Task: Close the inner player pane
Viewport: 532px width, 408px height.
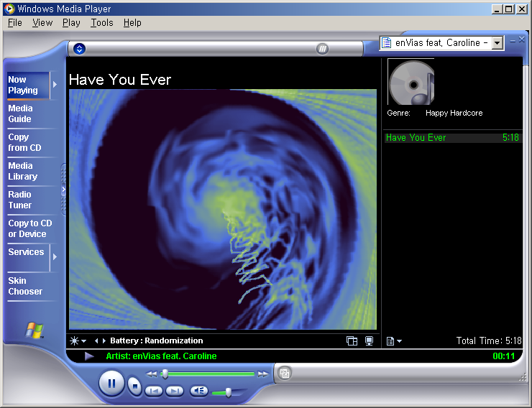Action: [521, 40]
